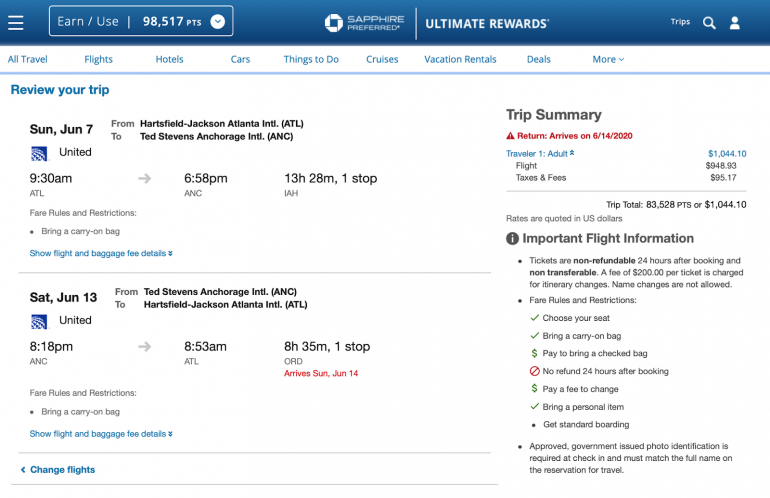Click the search magnifier icon
This screenshot has width=770, height=498.
pos(709,22)
